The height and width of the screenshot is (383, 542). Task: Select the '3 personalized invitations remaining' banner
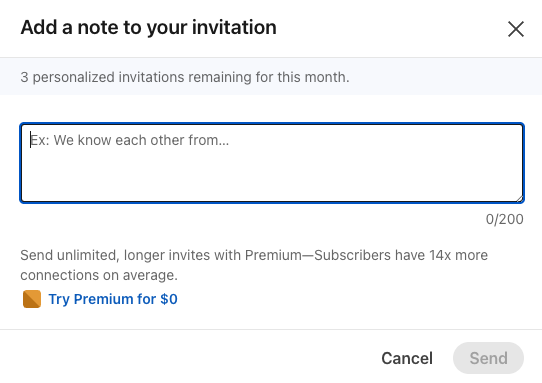pos(271,76)
